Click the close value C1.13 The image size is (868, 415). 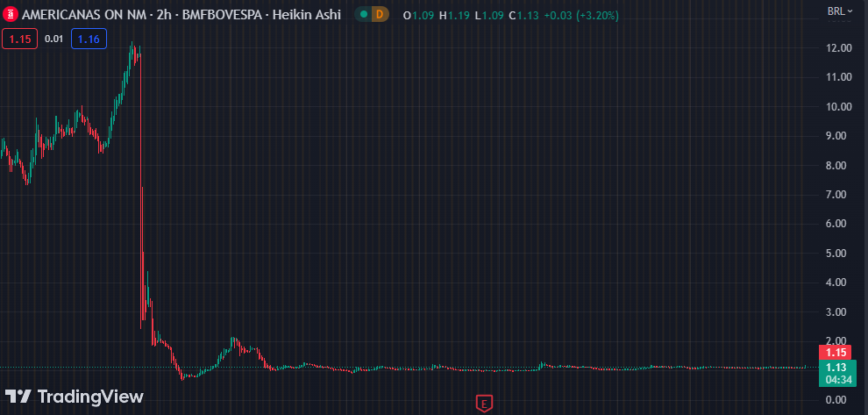pos(523,16)
